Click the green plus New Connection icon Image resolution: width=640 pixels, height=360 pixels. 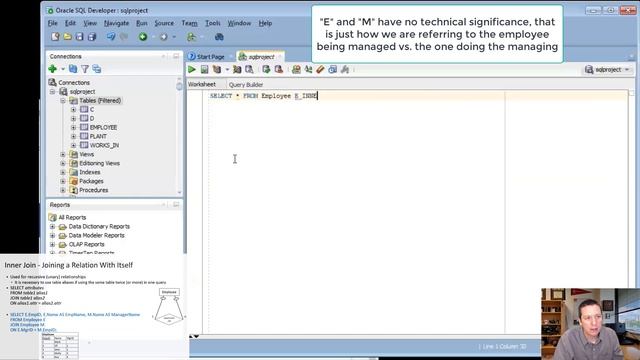click(52, 69)
